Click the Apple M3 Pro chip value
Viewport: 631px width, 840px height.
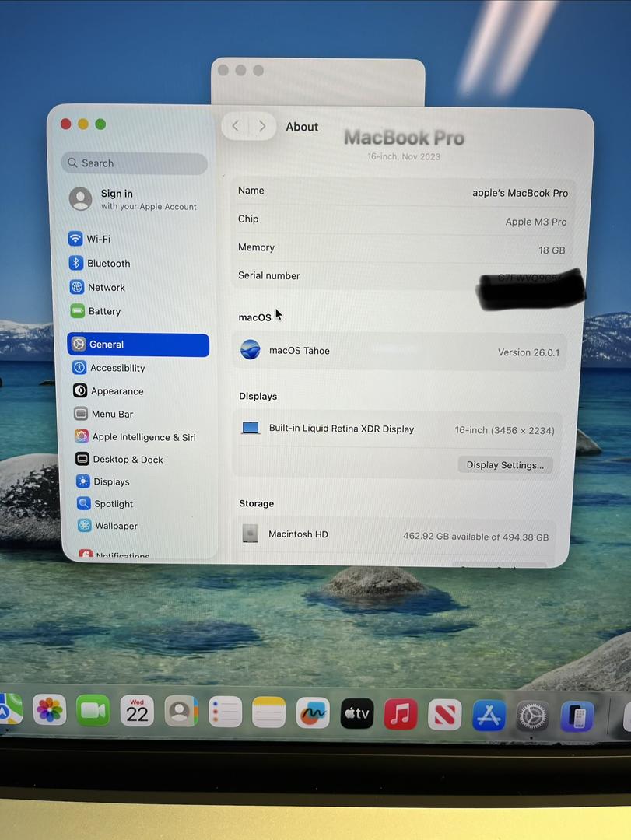click(x=535, y=222)
